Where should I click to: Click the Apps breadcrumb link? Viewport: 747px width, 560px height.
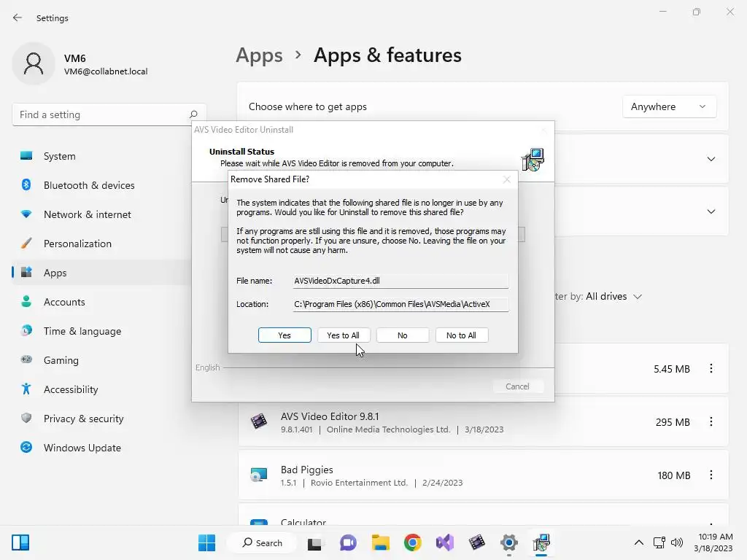(259, 55)
